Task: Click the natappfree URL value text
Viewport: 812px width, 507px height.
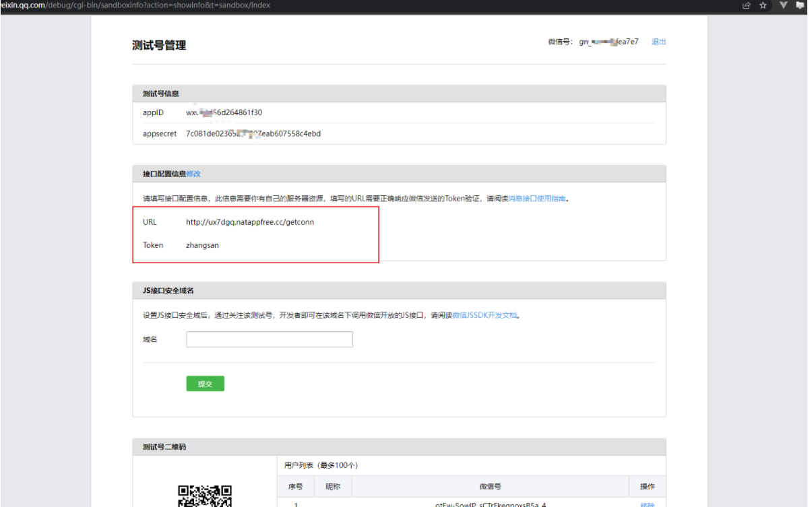Action: click(250, 222)
